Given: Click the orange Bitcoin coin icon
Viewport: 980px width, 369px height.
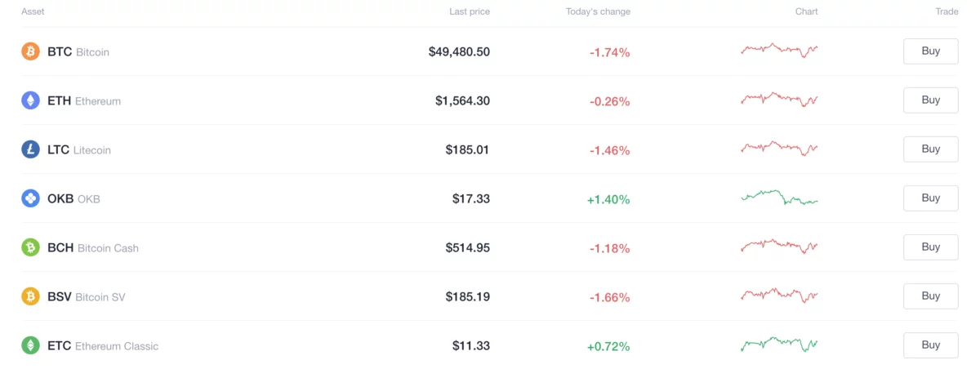Looking at the screenshot, I should 30,51.
